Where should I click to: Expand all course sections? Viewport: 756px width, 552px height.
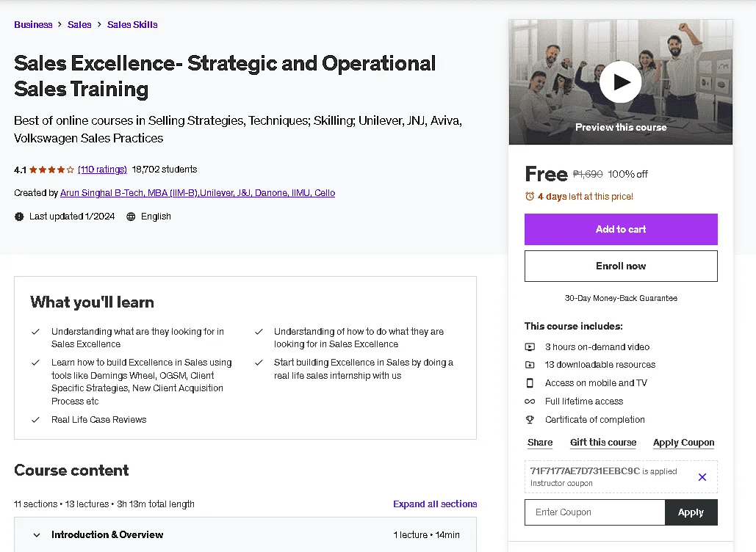(435, 504)
